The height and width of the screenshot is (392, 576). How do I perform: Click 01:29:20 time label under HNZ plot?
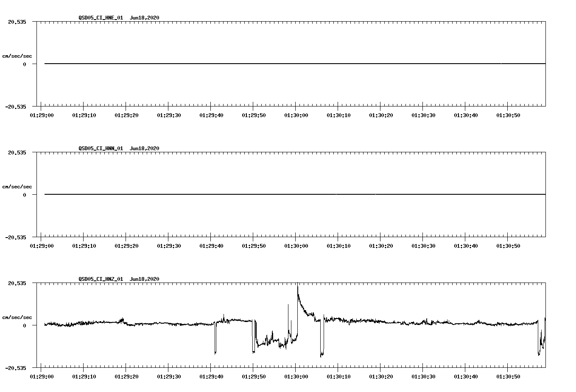[x=126, y=377]
